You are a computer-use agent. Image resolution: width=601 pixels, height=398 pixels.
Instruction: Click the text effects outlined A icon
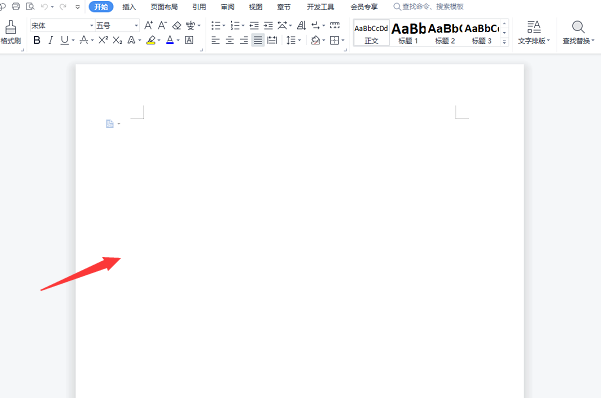click(131, 40)
